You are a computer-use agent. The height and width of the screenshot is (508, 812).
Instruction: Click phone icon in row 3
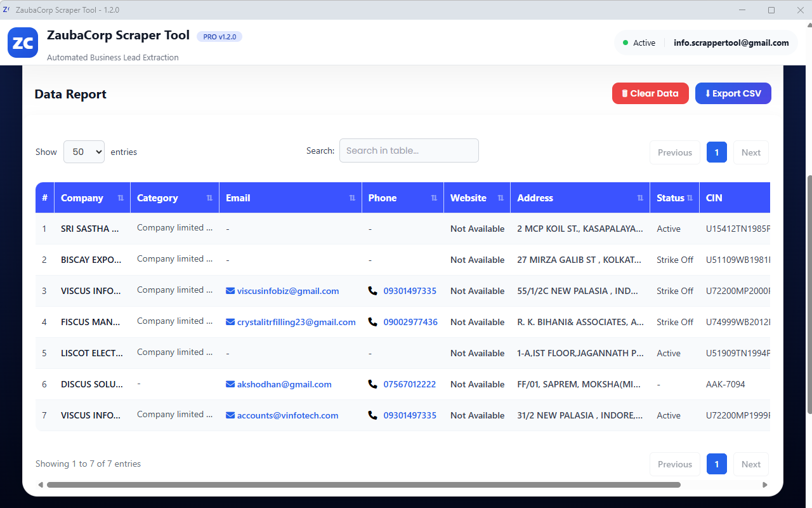372,291
